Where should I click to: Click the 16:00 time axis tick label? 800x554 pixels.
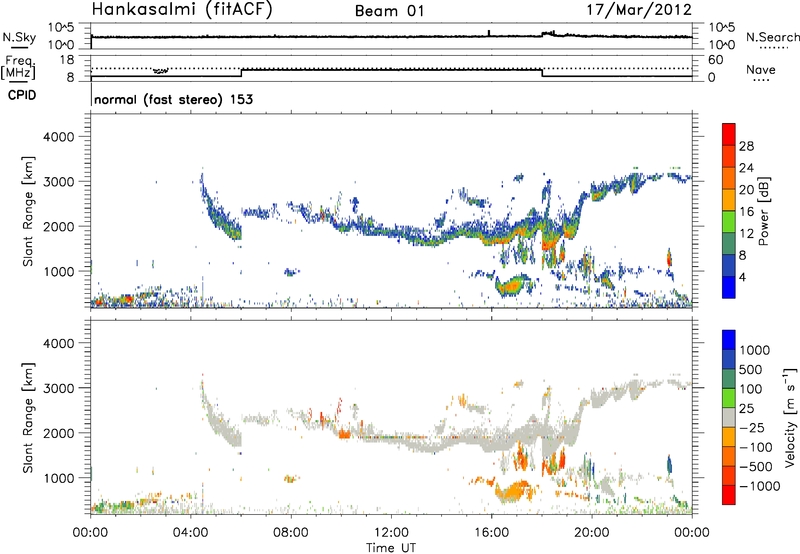coord(491,533)
